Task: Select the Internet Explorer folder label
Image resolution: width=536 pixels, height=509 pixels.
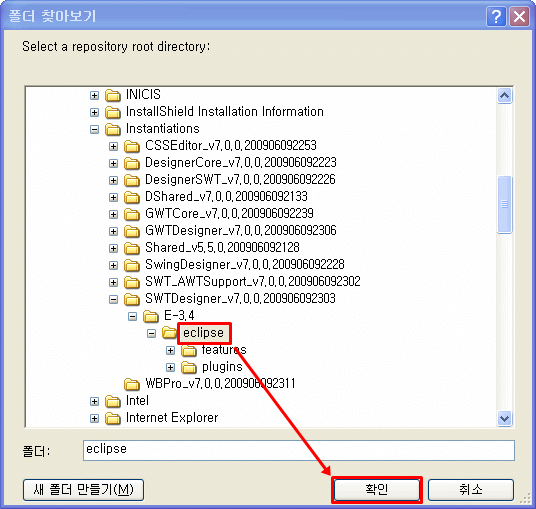Action: tap(172, 418)
